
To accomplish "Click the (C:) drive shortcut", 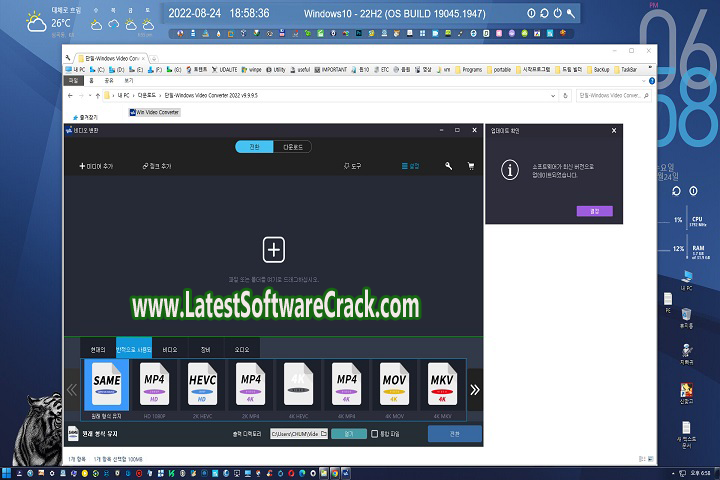I will 97,70.
